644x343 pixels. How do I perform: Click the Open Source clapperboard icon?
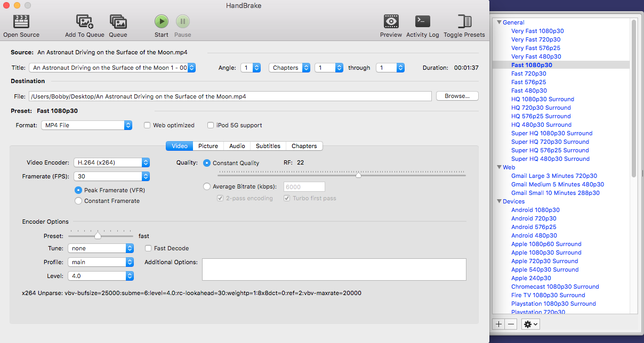[21, 21]
